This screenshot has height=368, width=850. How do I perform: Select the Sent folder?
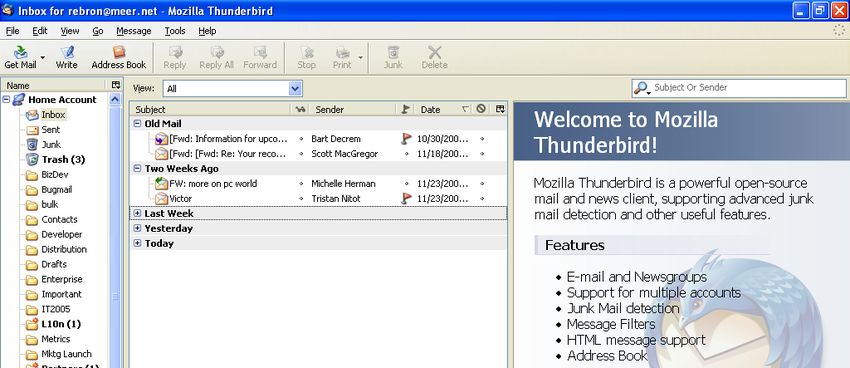pos(50,130)
